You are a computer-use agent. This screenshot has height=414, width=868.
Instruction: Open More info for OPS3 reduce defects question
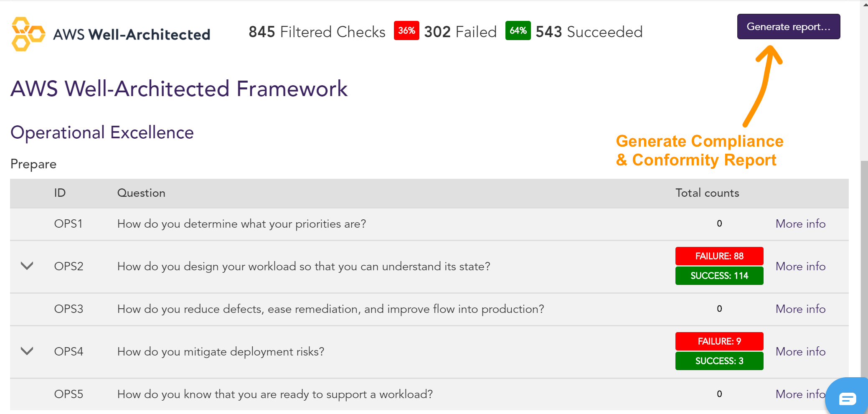(x=800, y=309)
